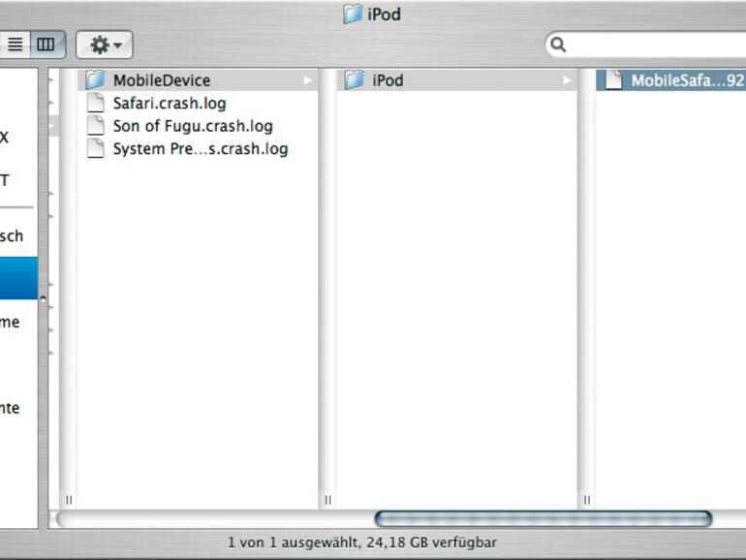The height and width of the screenshot is (560, 746).
Task: Click the MobileSafa...92 document icon
Action: pos(613,80)
